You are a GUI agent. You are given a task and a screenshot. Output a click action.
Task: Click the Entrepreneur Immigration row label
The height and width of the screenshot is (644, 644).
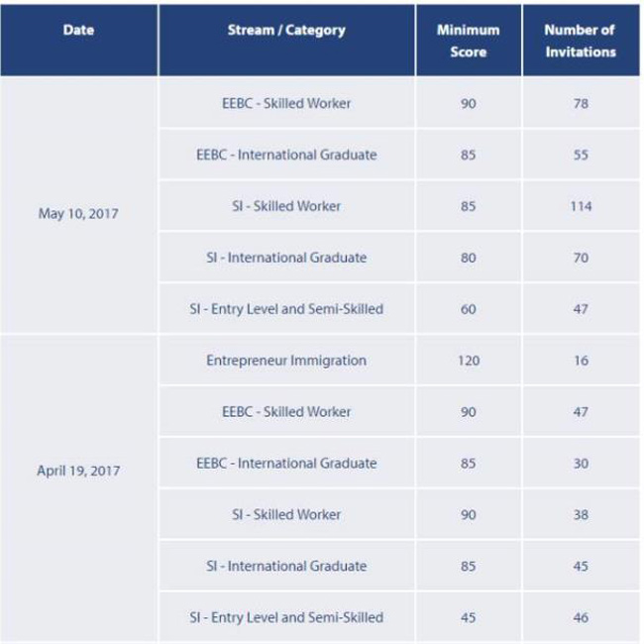coord(286,361)
